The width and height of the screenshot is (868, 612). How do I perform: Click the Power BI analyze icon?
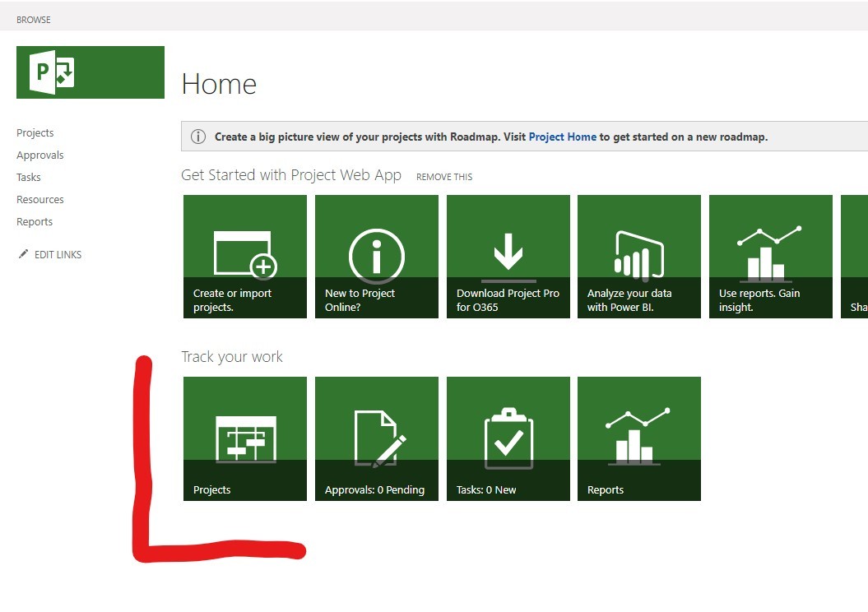pos(639,256)
